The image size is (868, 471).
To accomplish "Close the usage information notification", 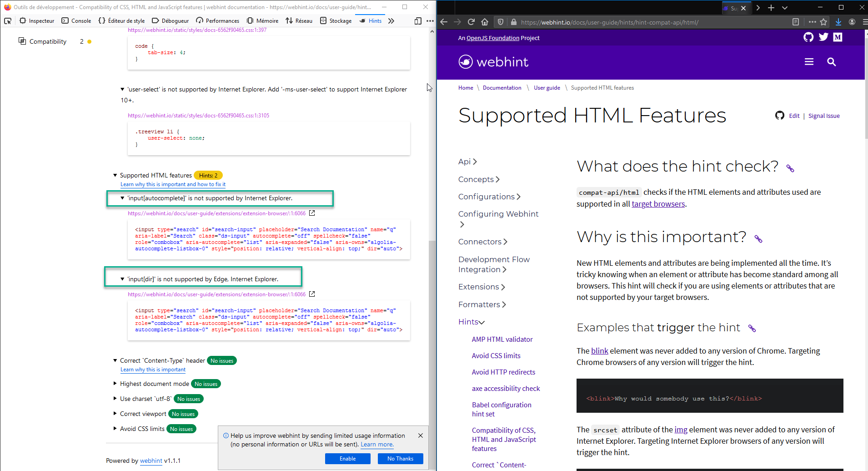I will pyautogui.click(x=421, y=436).
